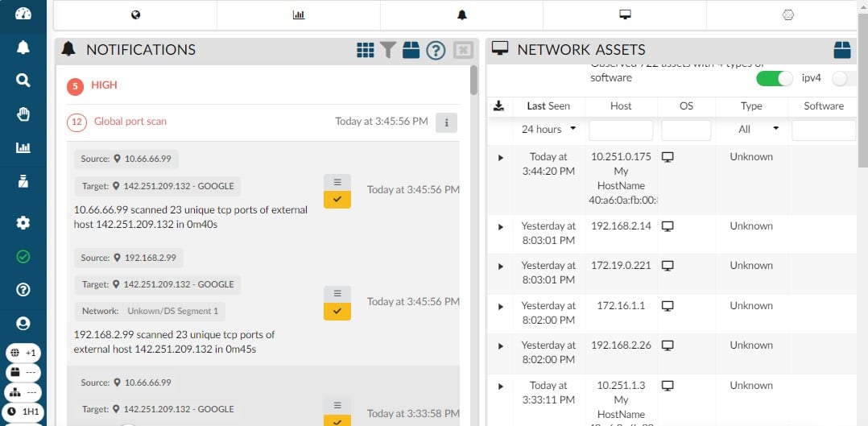Open menu for the 3:33:58 PM alert
Viewport: 868px width, 426px height.
coord(337,406)
